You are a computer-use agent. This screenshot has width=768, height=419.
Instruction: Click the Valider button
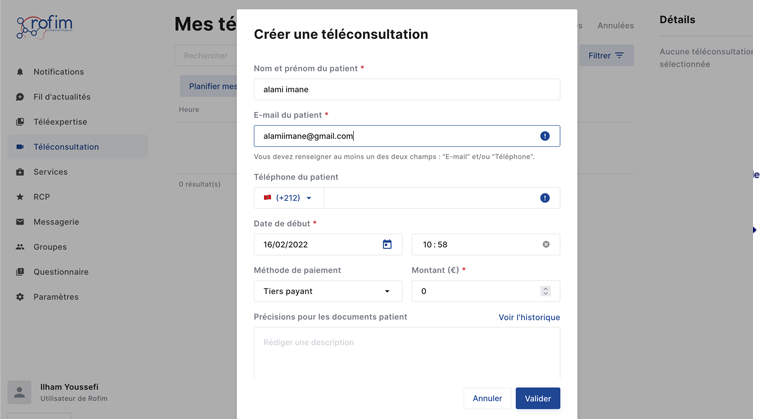click(538, 398)
